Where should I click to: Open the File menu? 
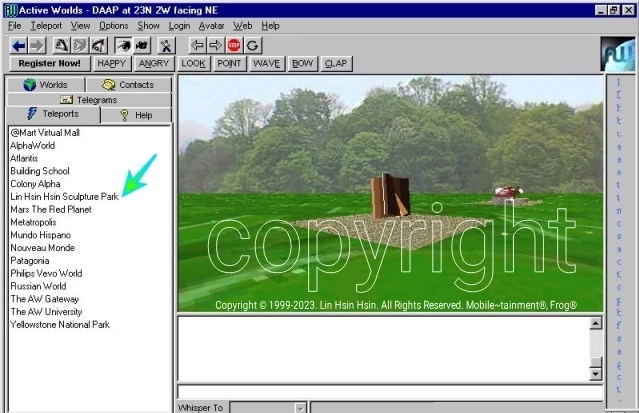pyautogui.click(x=15, y=26)
